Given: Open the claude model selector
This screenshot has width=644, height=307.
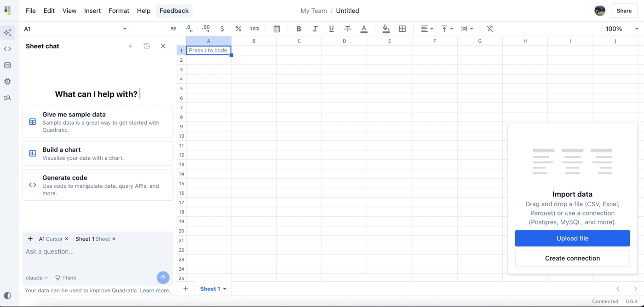Looking at the screenshot, I should [36, 278].
